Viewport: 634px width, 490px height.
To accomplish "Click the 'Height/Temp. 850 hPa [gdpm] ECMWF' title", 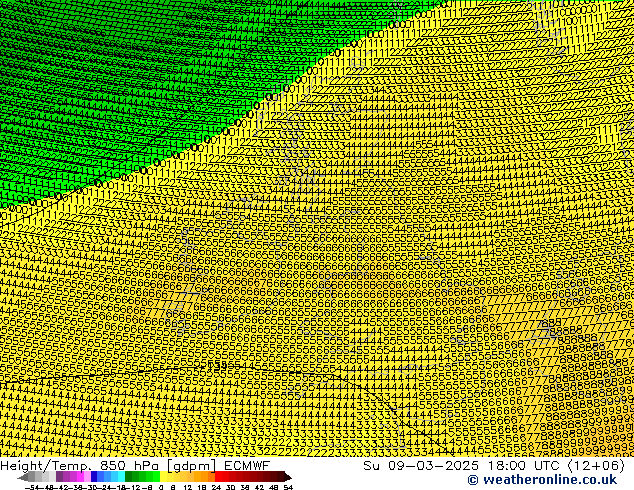I will click(x=135, y=465).
